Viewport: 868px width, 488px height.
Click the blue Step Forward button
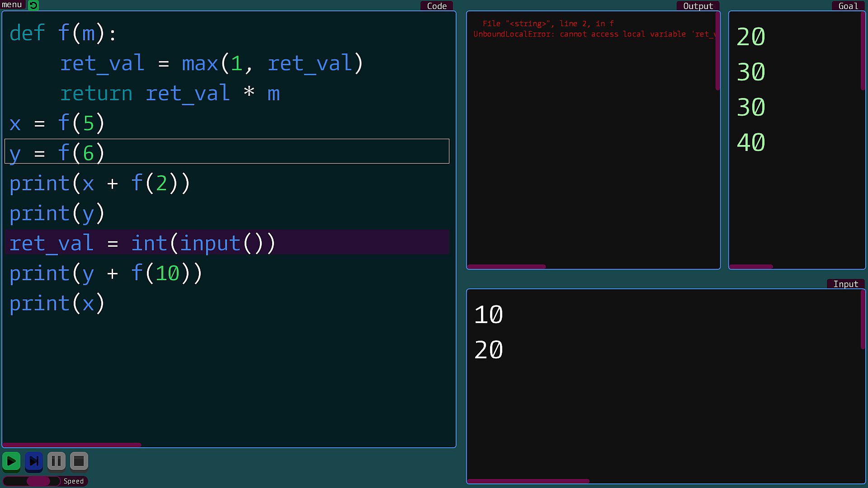(x=34, y=461)
